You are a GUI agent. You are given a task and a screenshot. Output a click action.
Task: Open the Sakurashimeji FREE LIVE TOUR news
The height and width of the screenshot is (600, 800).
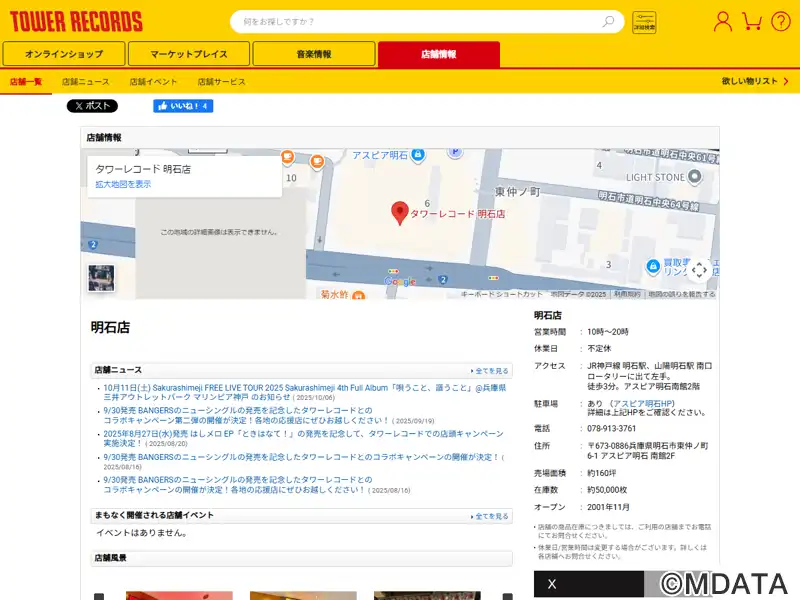tap(305, 392)
